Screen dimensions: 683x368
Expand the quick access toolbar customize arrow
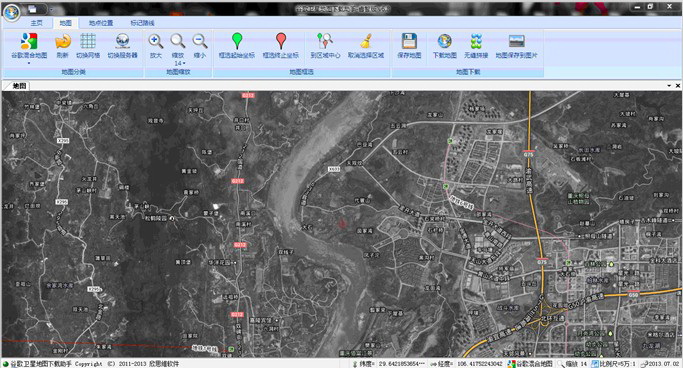coord(51,9)
